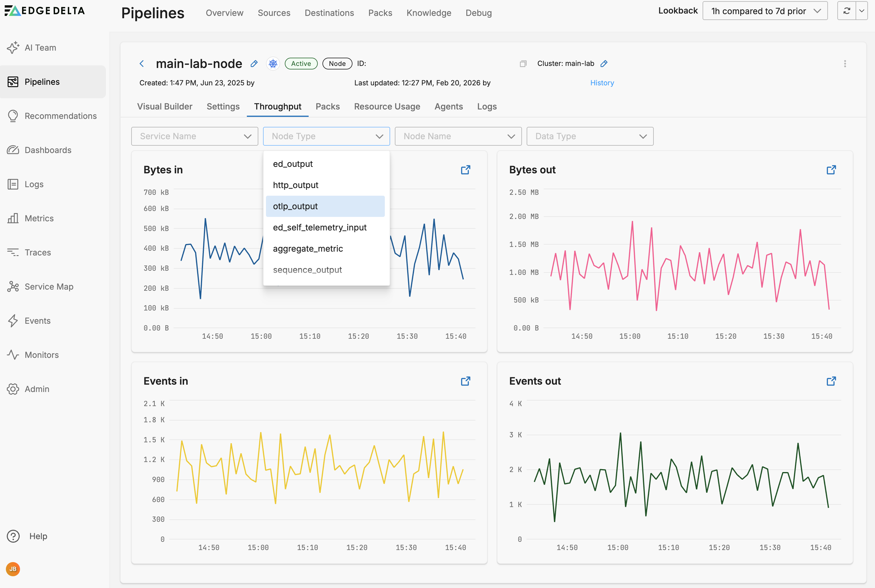875x588 pixels.
Task: Open Events out chart external link icon
Action: coord(831,381)
